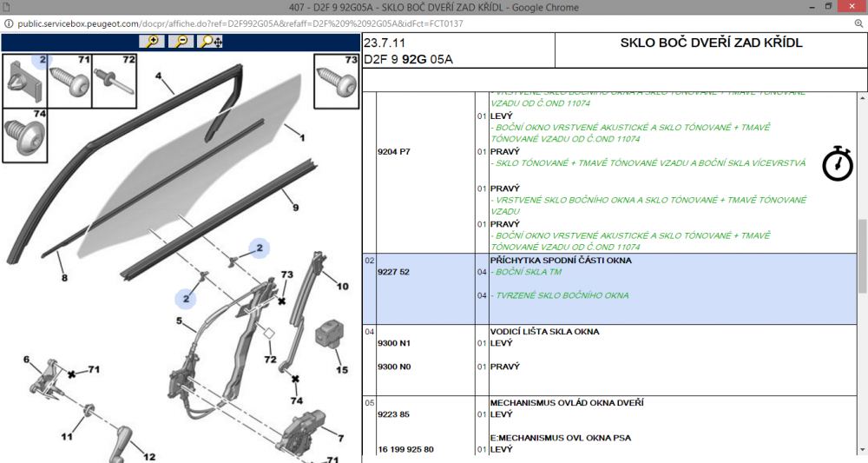868x463 pixels.
Task: Click the highlighted callout 2 near label 73
Action: coord(259,248)
